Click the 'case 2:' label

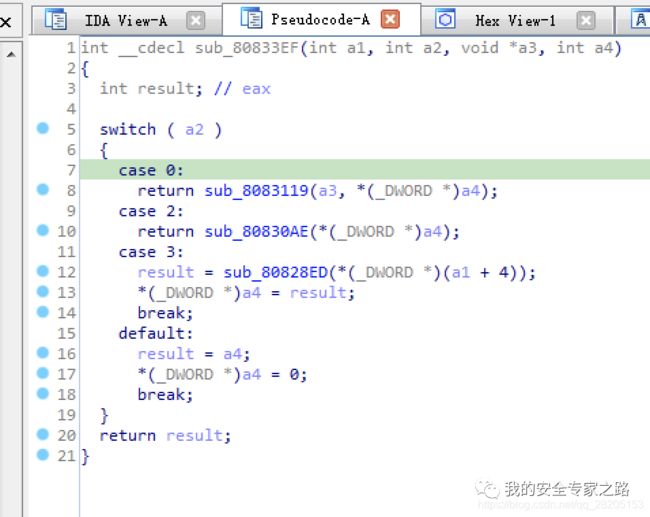coord(150,211)
